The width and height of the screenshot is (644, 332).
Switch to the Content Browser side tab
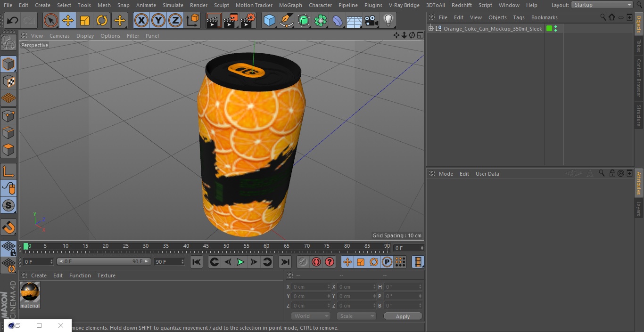pos(639,78)
